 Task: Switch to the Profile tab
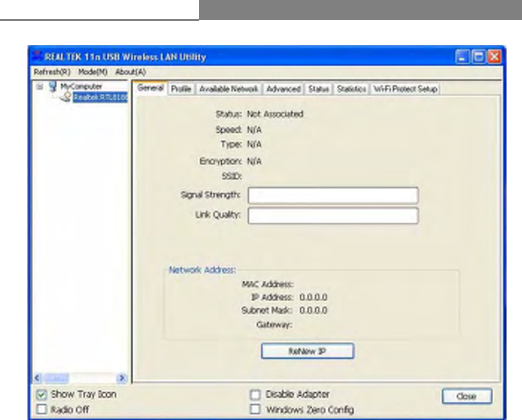coord(181,89)
